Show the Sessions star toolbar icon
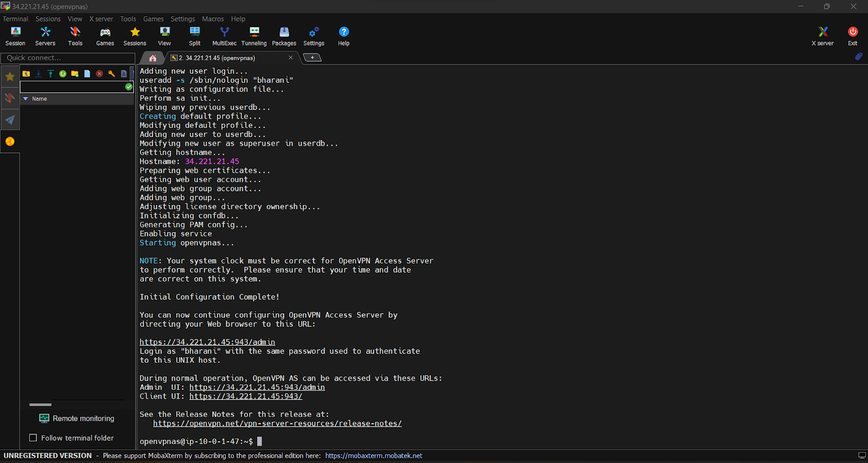The image size is (868, 463). pos(135,36)
